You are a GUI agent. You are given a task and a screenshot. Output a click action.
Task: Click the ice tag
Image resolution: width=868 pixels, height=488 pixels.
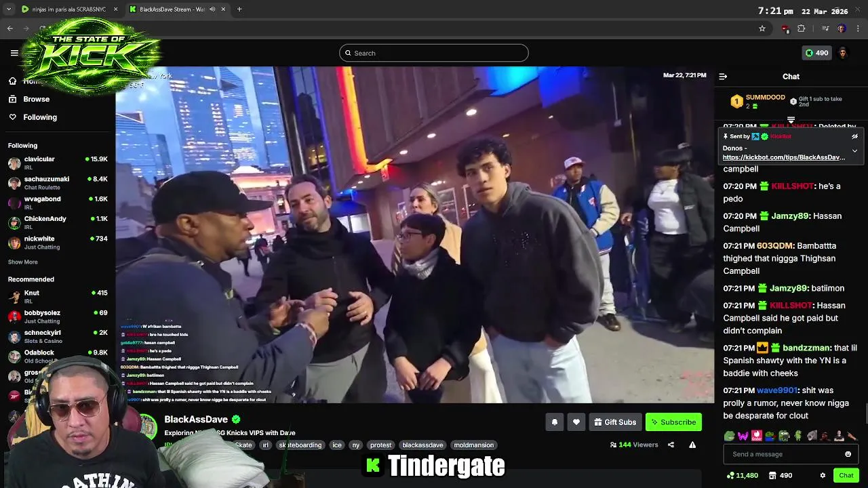coord(337,445)
